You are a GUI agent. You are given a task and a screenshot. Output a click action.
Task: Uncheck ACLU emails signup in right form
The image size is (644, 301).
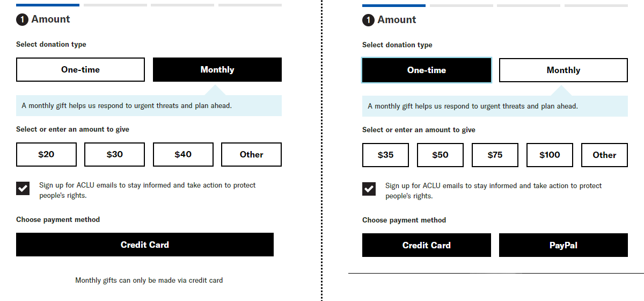click(x=369, y=189)
